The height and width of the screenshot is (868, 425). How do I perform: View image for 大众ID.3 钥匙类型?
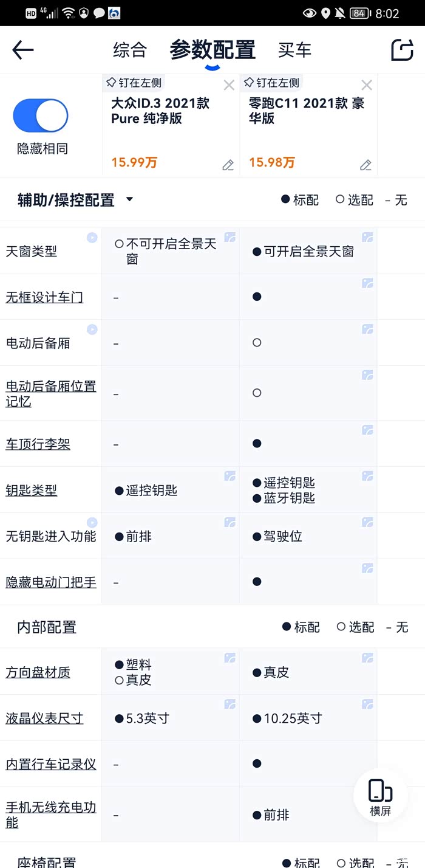coord(229,476)
